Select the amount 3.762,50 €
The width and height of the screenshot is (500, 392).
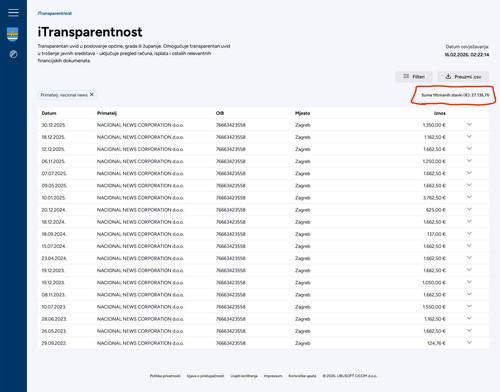point(434,198)
